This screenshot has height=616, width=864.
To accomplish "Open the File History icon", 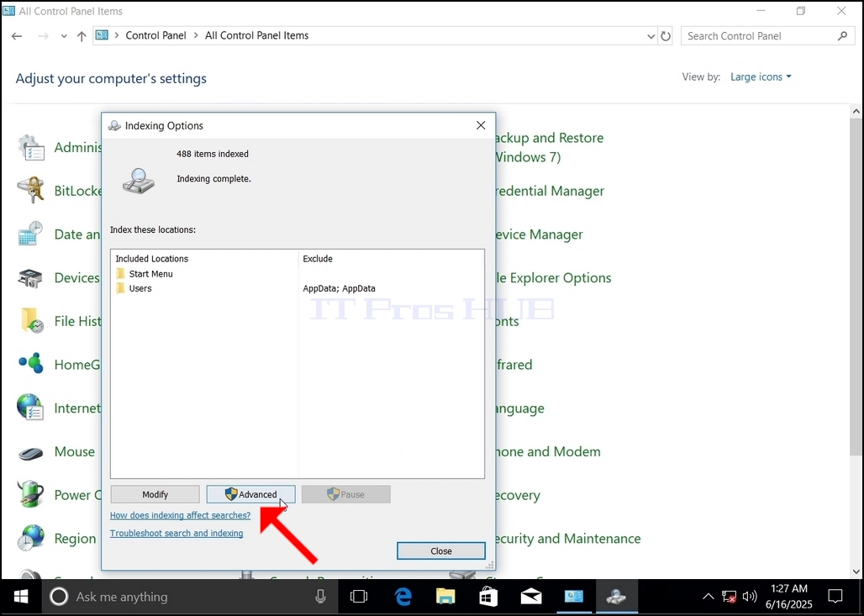I will coord(31,321).
